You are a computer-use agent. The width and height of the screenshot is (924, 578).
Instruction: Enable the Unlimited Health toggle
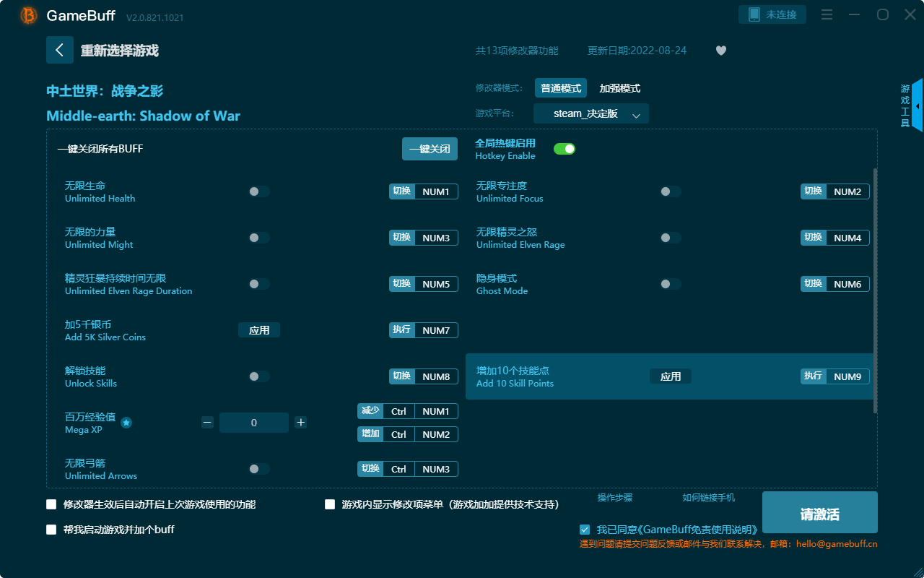[x=259, y=191]
